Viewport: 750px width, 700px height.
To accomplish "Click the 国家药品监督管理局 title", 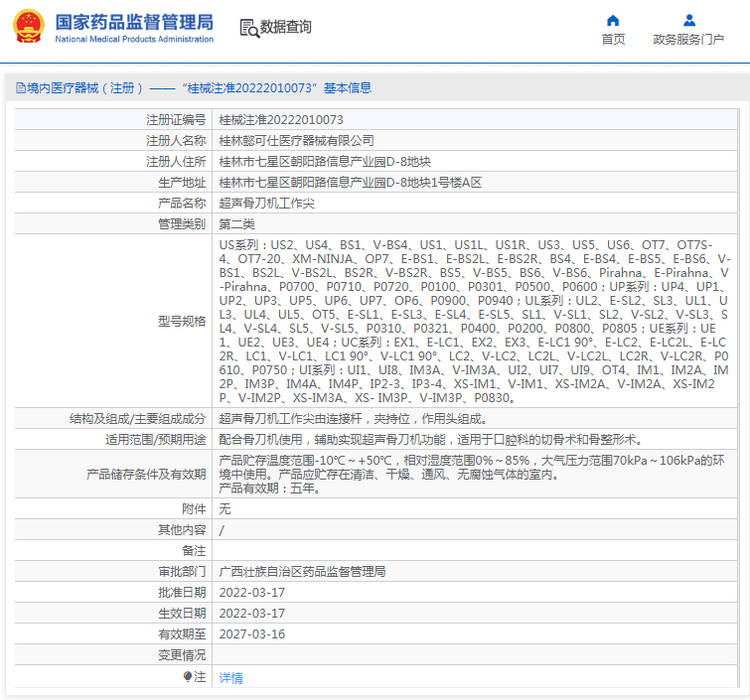I will 134,22.
